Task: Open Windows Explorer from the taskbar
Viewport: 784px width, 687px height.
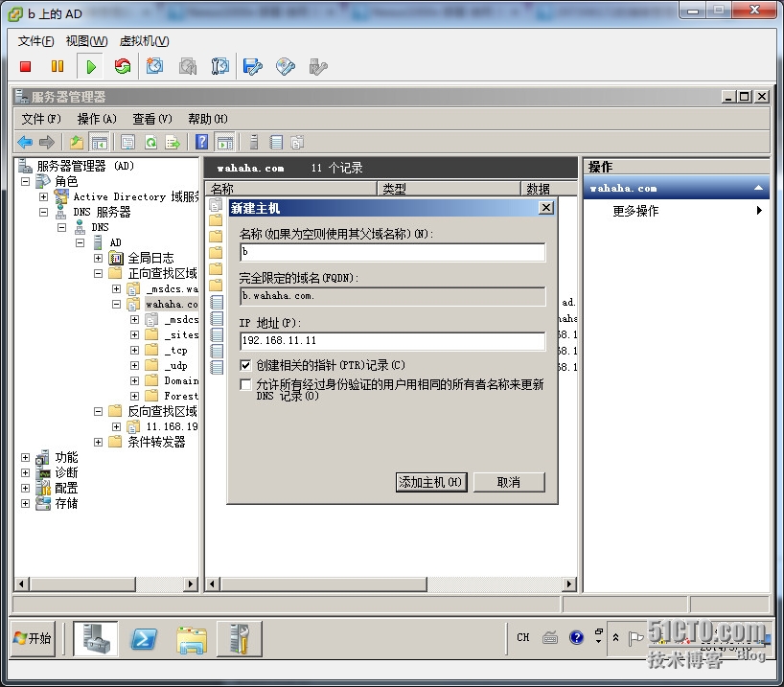Action: click(192, 639)
